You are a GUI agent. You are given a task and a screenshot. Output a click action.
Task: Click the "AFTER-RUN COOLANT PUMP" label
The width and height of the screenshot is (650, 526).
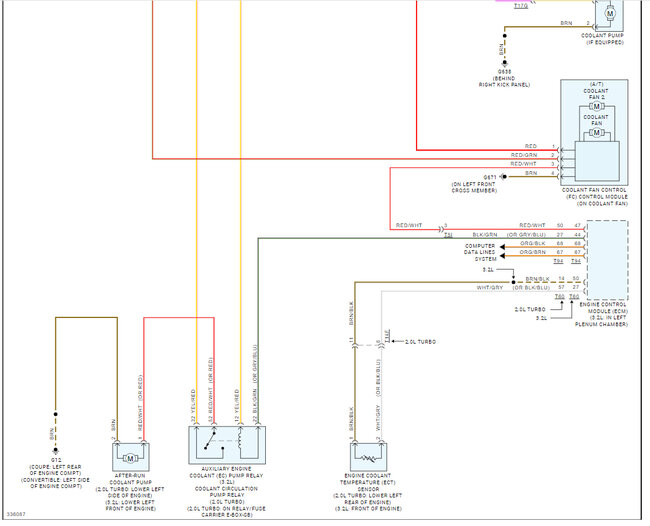tap(131, 479)
